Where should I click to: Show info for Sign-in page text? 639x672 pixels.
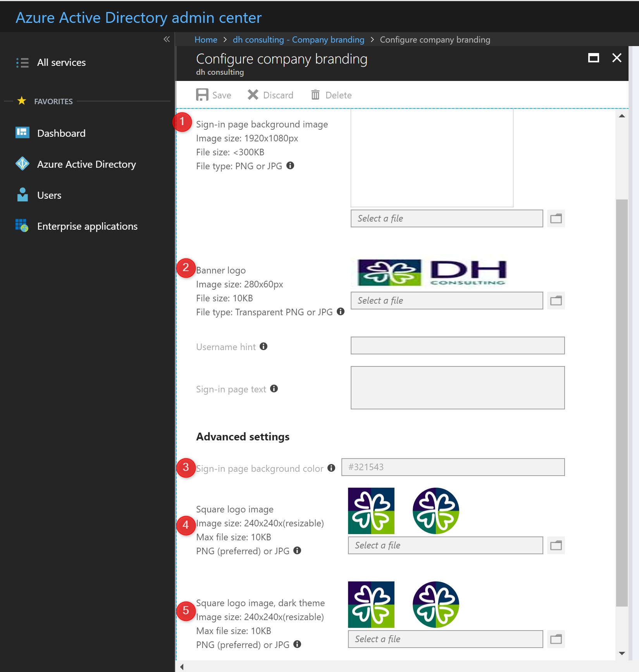(274, 388)
